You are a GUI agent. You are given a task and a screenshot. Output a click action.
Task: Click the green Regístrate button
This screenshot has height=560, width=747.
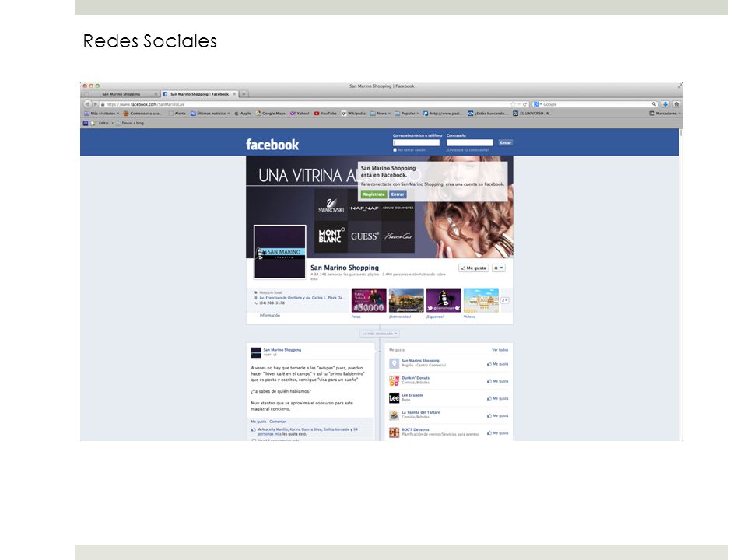[x=373, y=194]
